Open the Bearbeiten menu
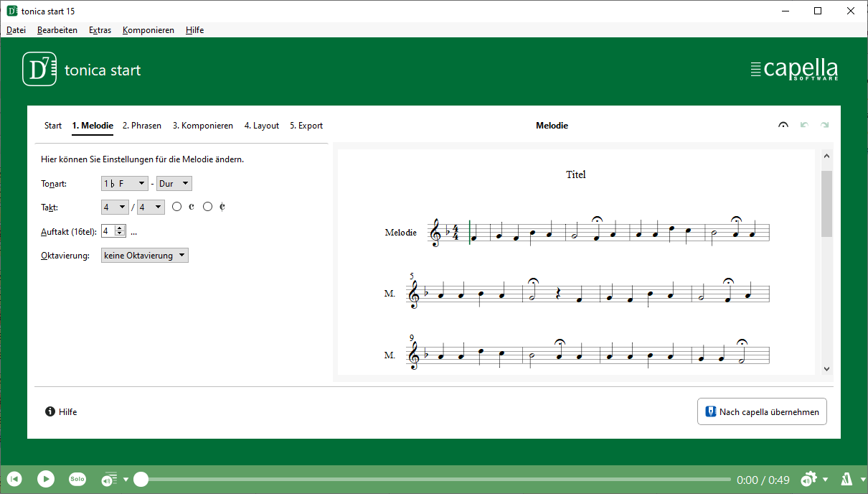The height and width of the screenshot is (494, 868). click(57, 30)
